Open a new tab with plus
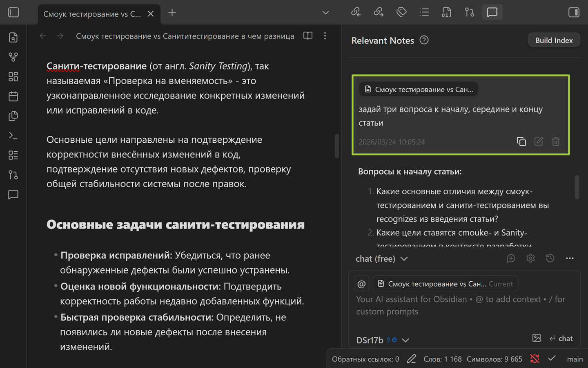 click(x=172, y=13)
